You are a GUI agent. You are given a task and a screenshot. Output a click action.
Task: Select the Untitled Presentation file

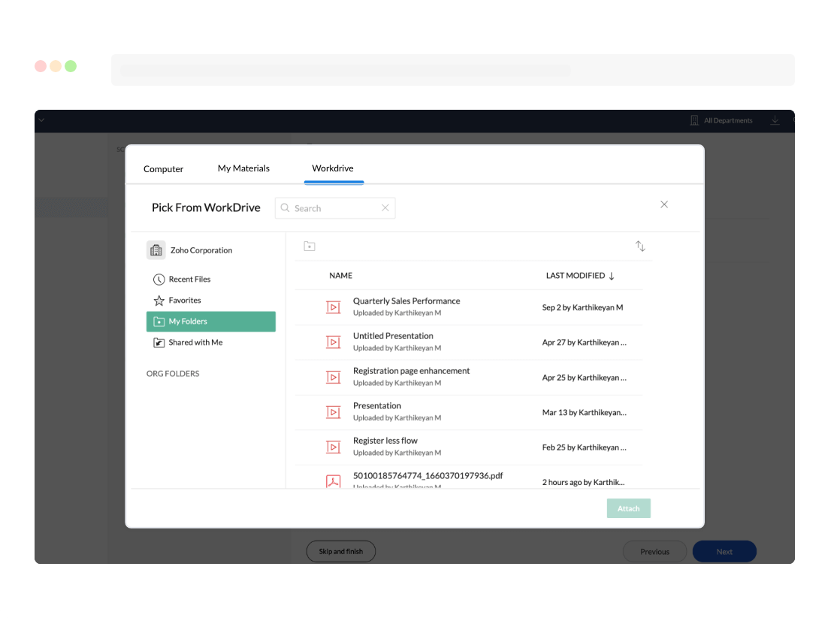tap(469, 342)
